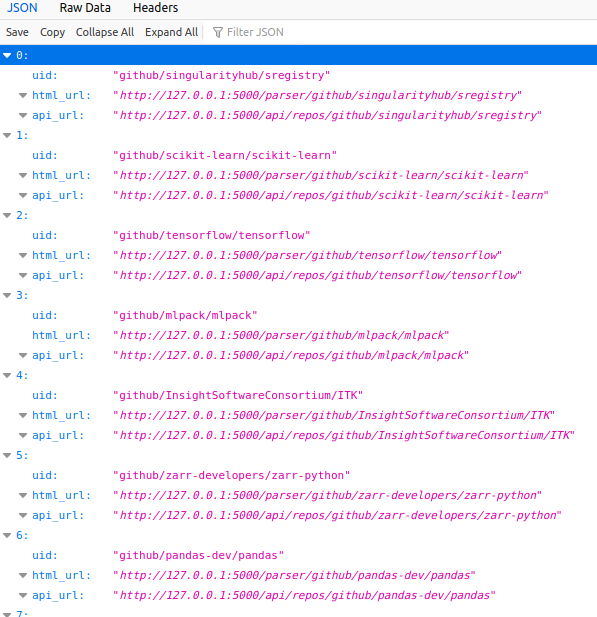
Task: Open the api/repos/github/mlpack/mlpack link
Action: point(292,355)
